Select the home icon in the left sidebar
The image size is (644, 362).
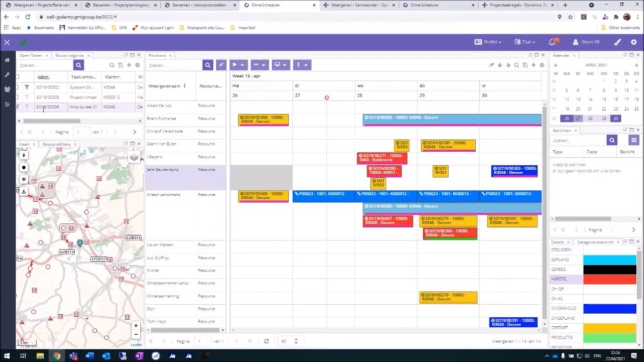coord(7,60)
